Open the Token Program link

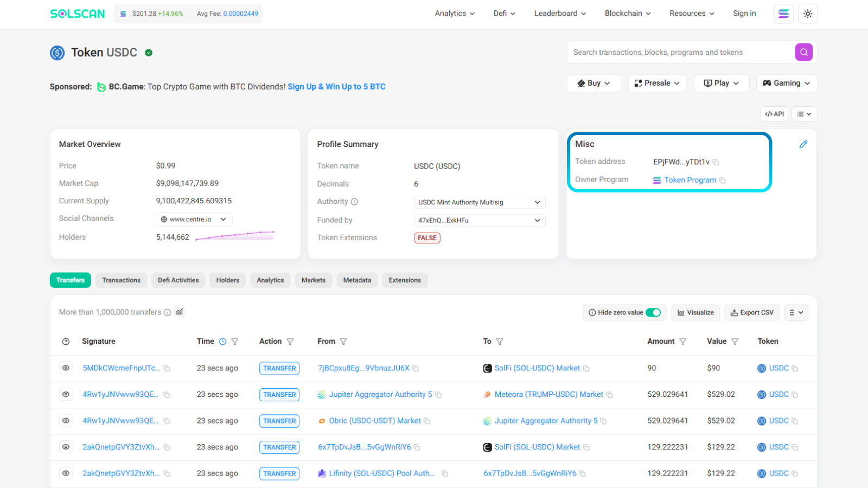click(x=690, y=180)
